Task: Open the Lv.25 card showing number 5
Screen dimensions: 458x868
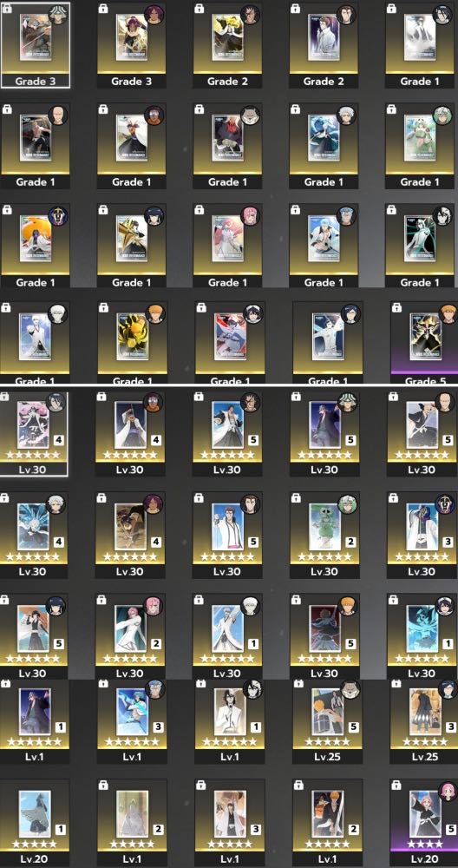Action: click(328, 721)
